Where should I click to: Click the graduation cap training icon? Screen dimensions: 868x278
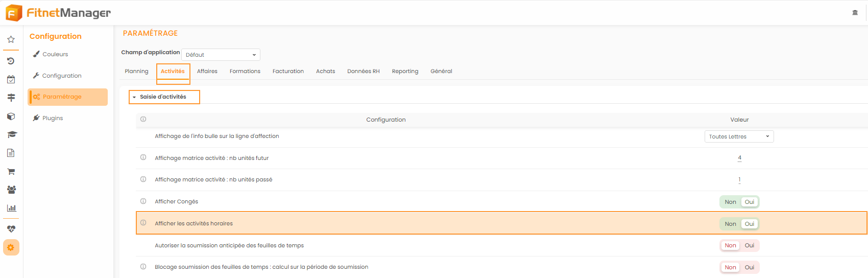point(11,134)
